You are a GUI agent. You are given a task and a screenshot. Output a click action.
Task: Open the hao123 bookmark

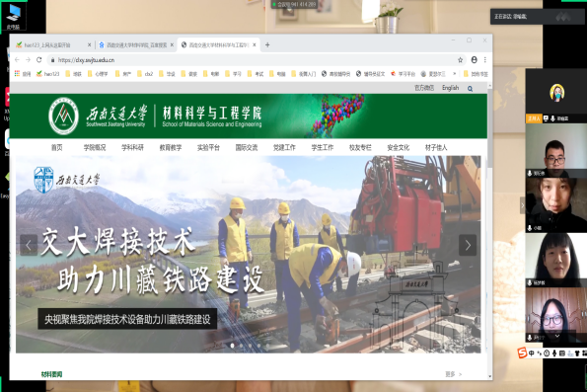click(48, 74)
